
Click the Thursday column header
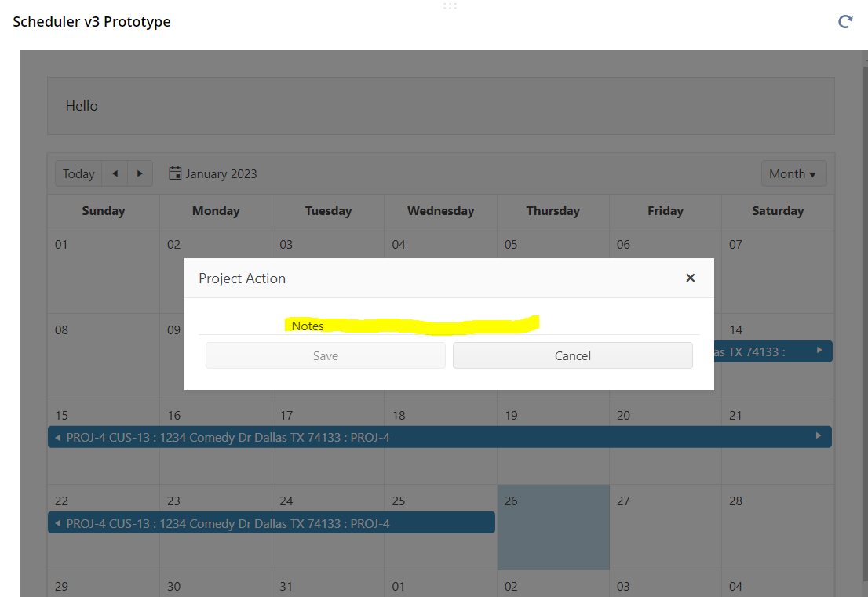[553, 210]
